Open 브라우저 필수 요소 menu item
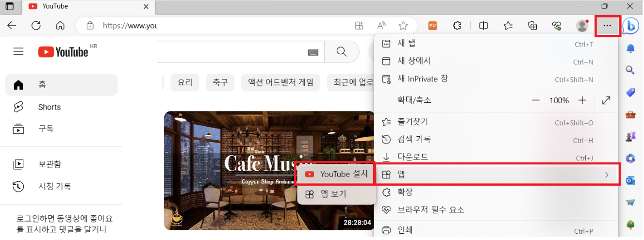Image resolution: width=644 pixels, height=240 pixels. [496, 210]
